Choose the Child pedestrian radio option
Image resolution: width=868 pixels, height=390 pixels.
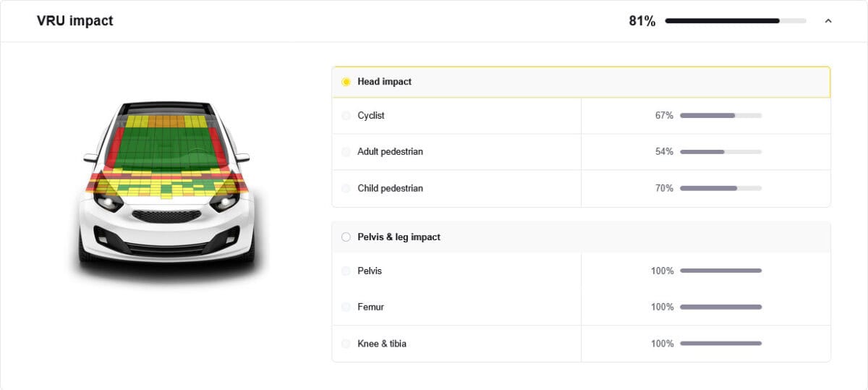346,188
